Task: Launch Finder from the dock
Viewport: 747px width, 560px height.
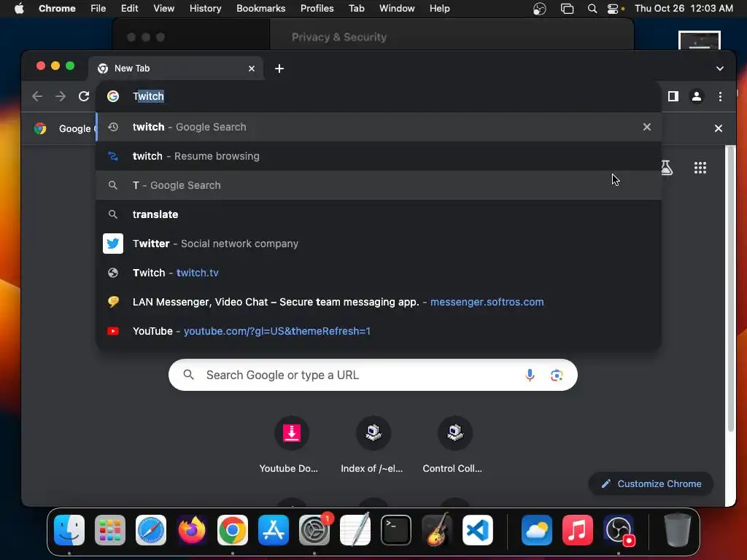Action: click(69, 530)
